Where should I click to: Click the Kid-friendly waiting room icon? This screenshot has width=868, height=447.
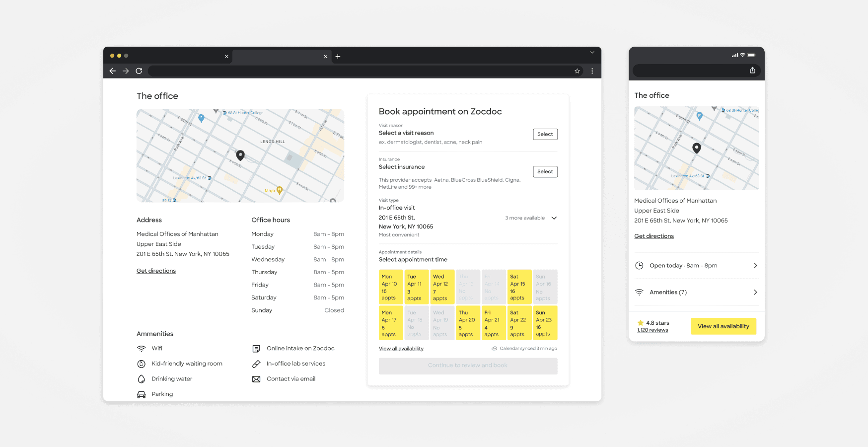point(142,364)
